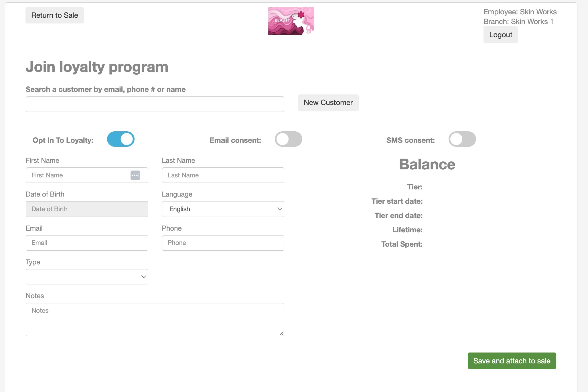Click Save and attach to sale

[x=512, y=361]
